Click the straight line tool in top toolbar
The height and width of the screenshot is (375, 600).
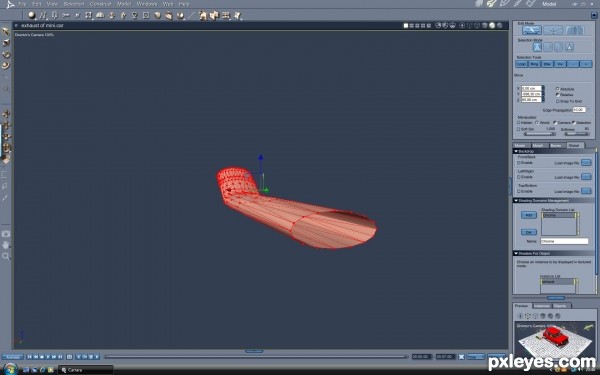click(x=192, y=15)
